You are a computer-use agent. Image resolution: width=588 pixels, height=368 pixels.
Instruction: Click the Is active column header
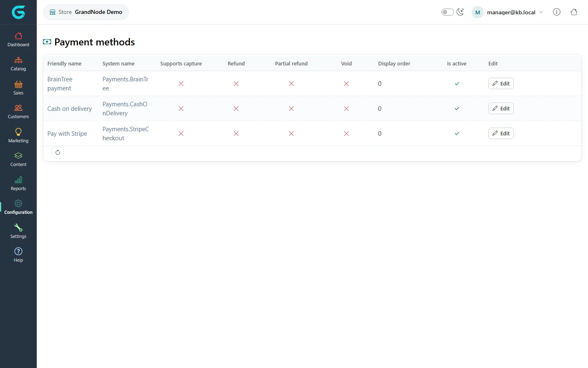pos(457,63)
